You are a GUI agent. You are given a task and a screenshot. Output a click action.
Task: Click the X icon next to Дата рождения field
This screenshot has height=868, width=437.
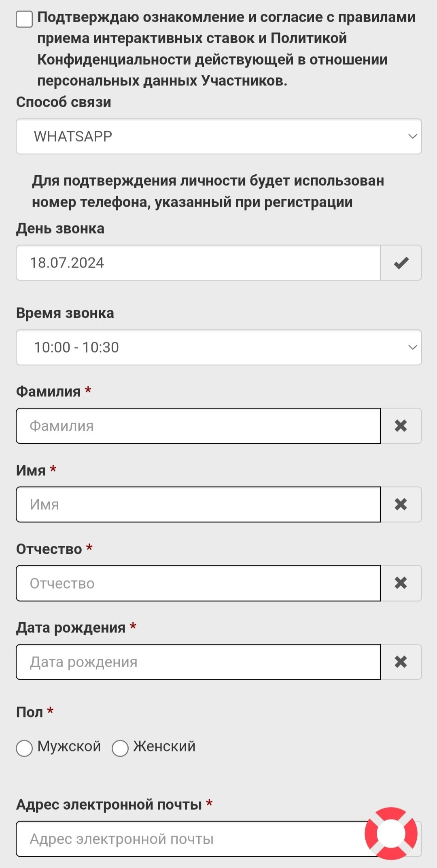click(x=401, y=662)
